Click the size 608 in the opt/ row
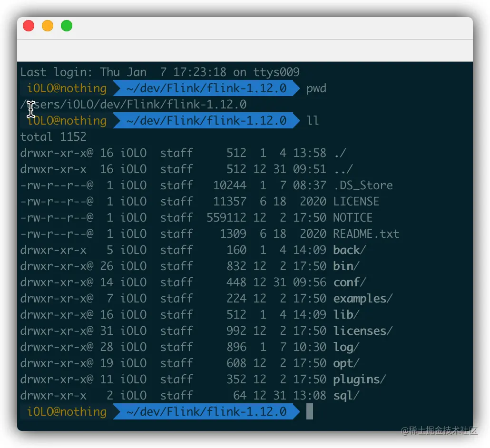This screenshot has width=490, height=448. (236, 364)
